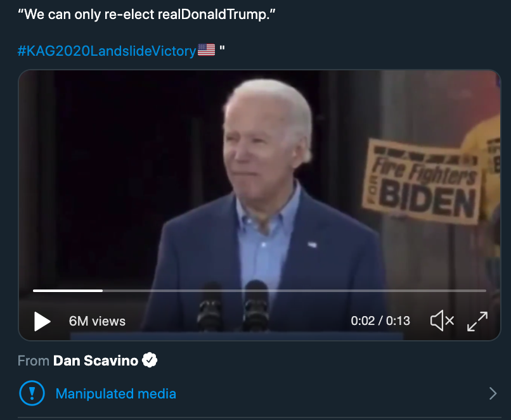Click the "From" label before Dan Scavino
The height and width of the screenshot is (420, 511).
(x=33, y=360)
